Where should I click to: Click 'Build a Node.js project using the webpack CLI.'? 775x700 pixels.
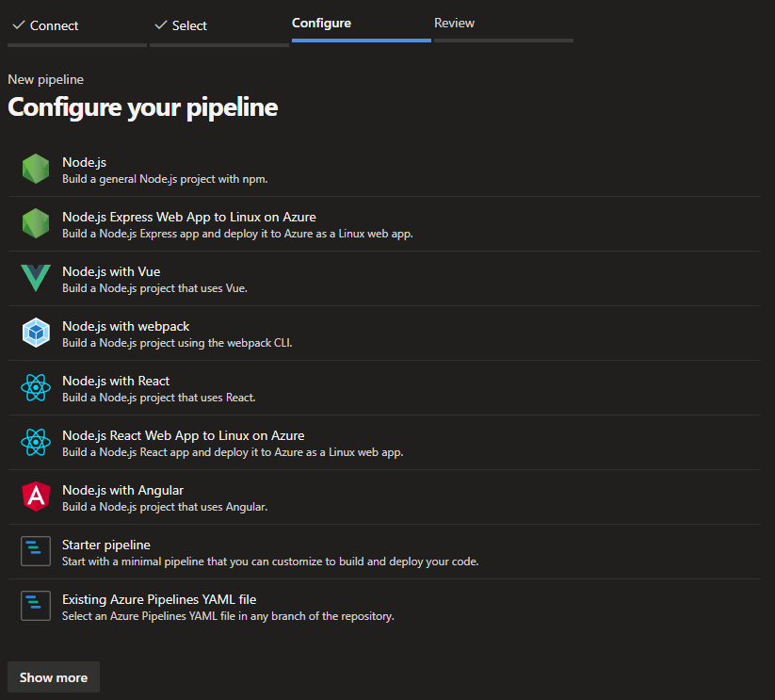177,343
